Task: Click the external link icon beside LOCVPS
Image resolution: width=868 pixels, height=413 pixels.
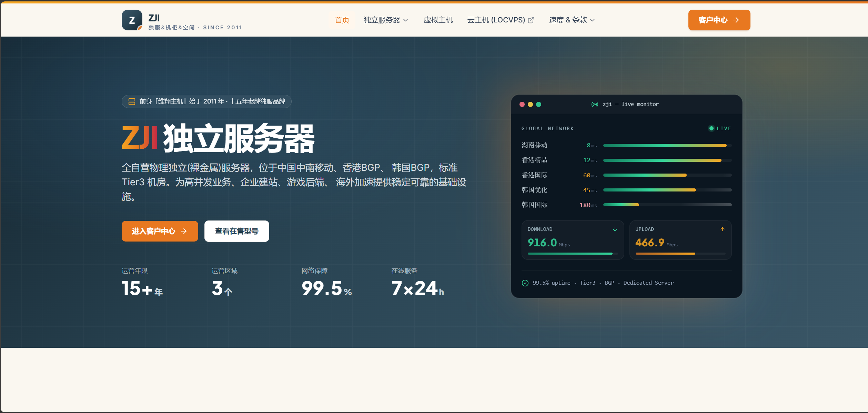Action: pos(531,20)
